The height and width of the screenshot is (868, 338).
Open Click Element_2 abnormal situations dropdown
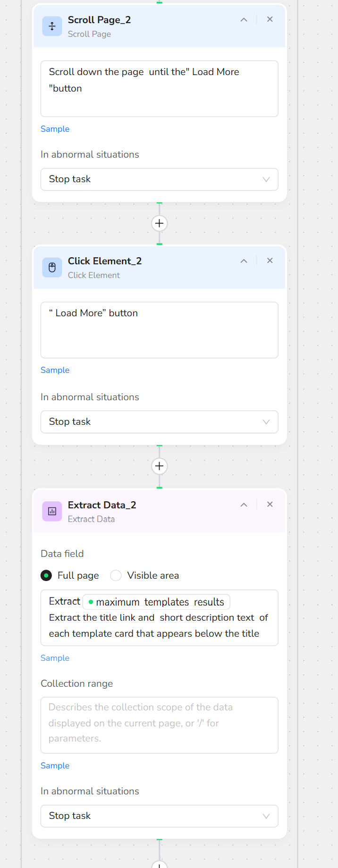[160, 422]
